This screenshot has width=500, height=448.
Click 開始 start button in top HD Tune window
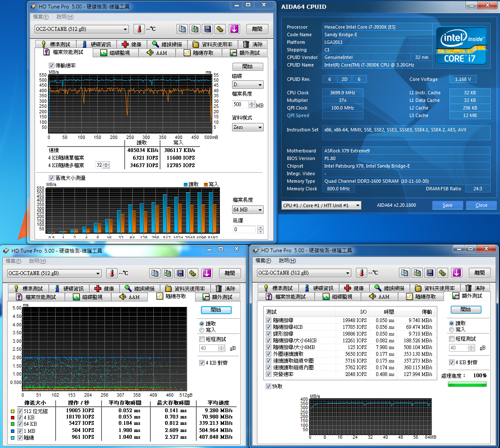[248, 67]
